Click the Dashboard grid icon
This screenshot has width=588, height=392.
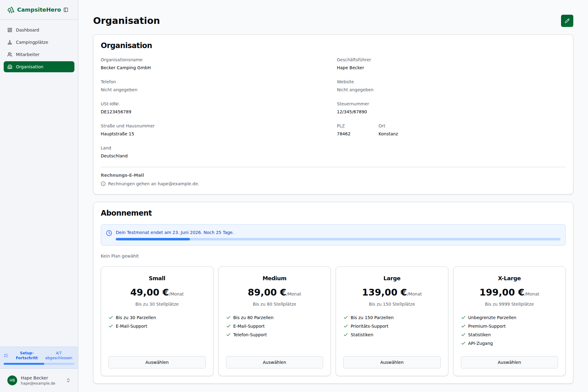pyautogui.click(x=10, y=30)
